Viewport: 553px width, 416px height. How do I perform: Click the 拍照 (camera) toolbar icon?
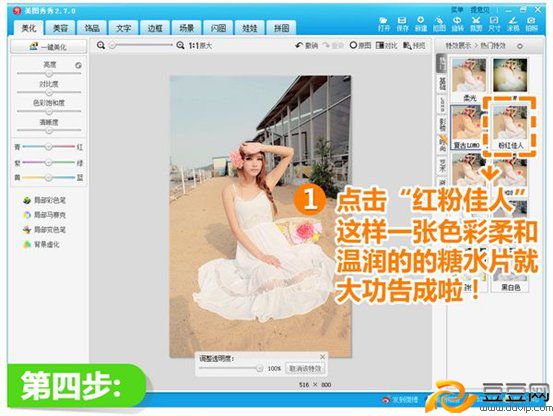pos(531,24)
